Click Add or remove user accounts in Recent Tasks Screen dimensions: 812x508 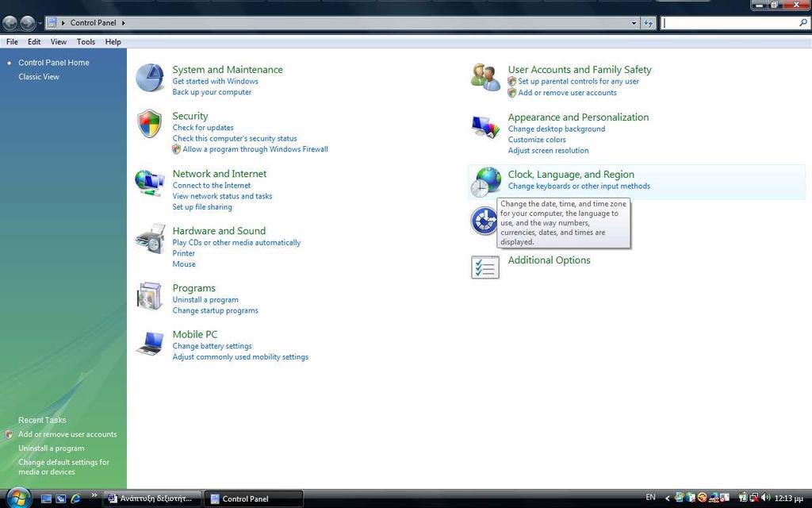pos(67,434)
